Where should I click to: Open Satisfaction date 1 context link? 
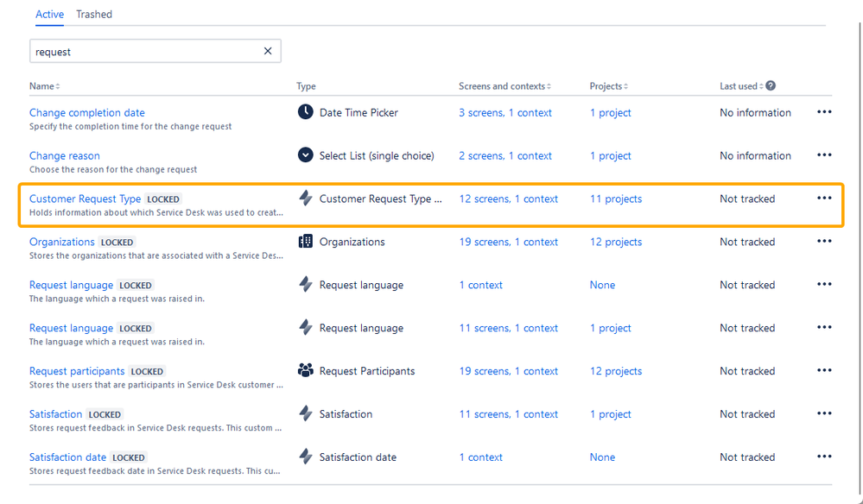pos(480,457)
